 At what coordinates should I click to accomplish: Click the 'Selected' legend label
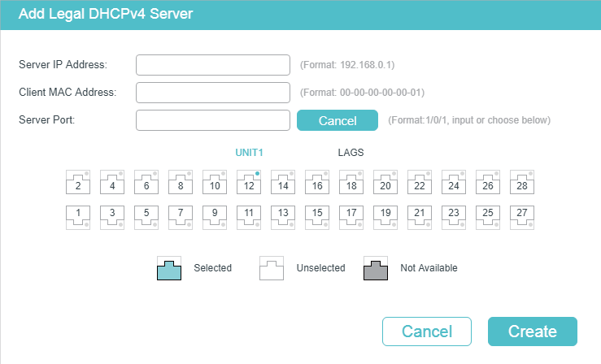pos(213,268)
